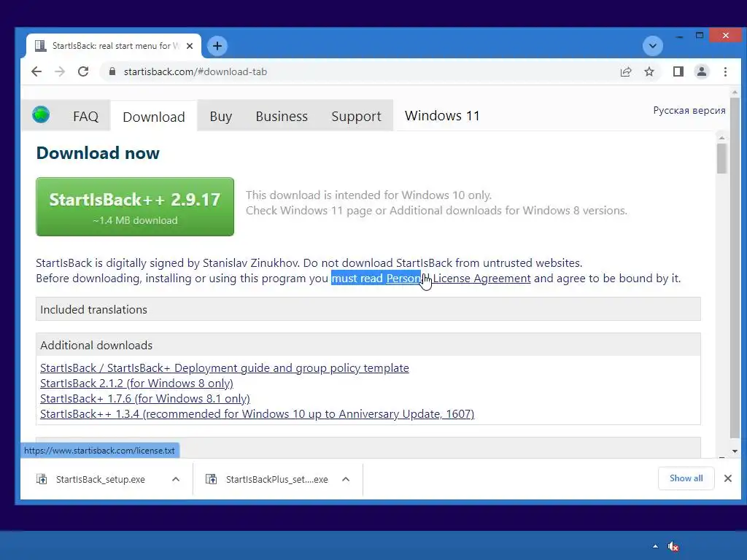Open StartIsBack_setup.exe download
747x560 pixels.
click(x=100, y=480)
